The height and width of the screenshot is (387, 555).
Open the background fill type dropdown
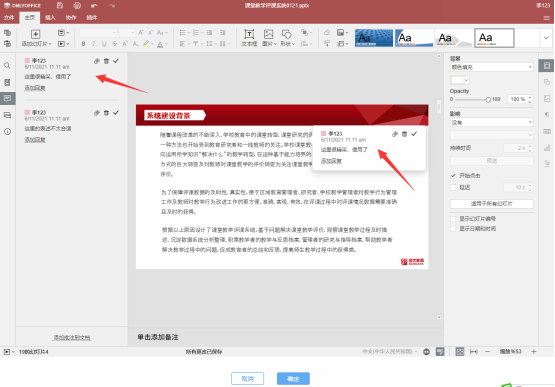491,67
